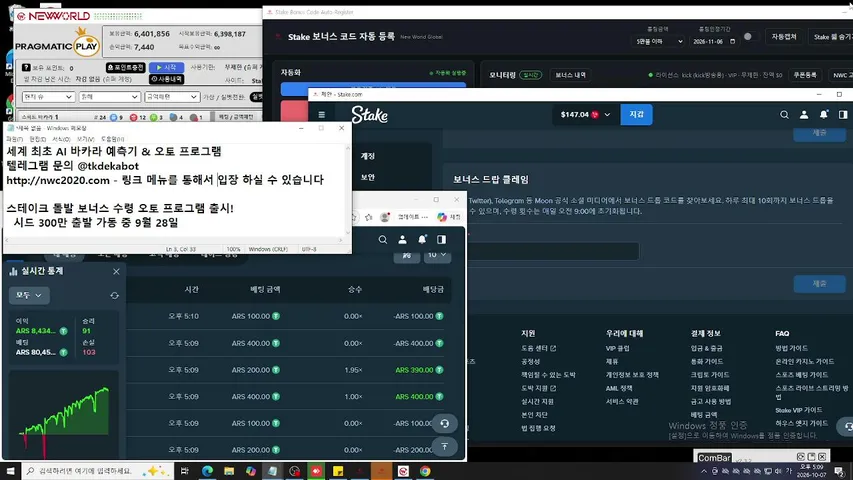Open the 10 rows-per-page dropdown

437,255
